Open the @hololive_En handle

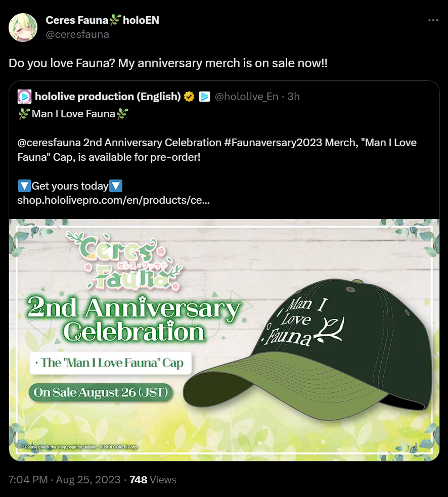click(246, 97)
